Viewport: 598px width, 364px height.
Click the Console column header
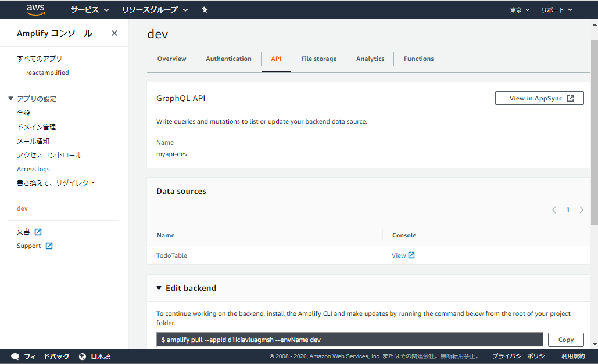click(x=404, y=235)
